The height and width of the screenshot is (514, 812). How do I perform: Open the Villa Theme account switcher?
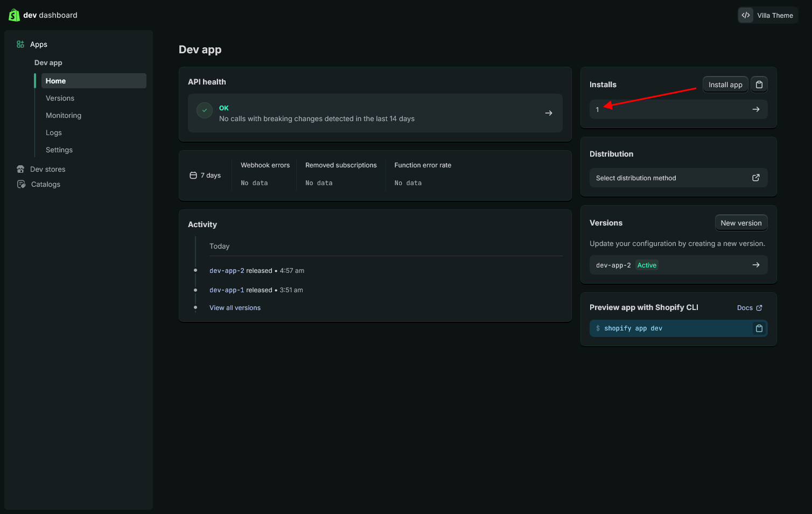767,15
